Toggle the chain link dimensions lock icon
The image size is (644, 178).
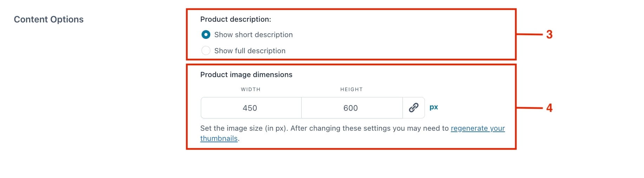pos(414,108)
